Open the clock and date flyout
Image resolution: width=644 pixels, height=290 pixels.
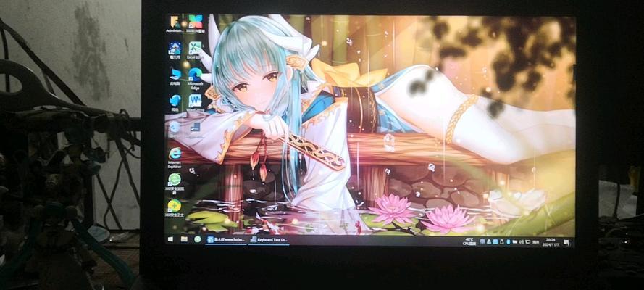(x=551, y=242)
